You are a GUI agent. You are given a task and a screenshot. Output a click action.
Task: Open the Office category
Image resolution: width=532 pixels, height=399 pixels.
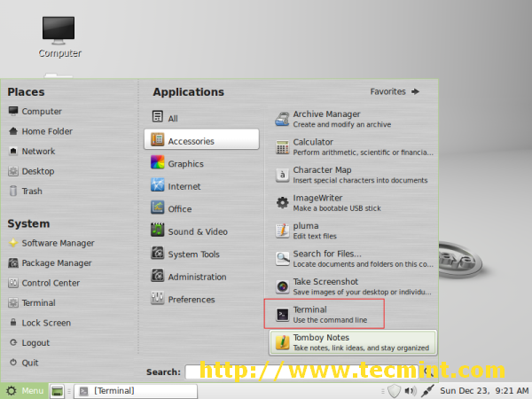201,208
